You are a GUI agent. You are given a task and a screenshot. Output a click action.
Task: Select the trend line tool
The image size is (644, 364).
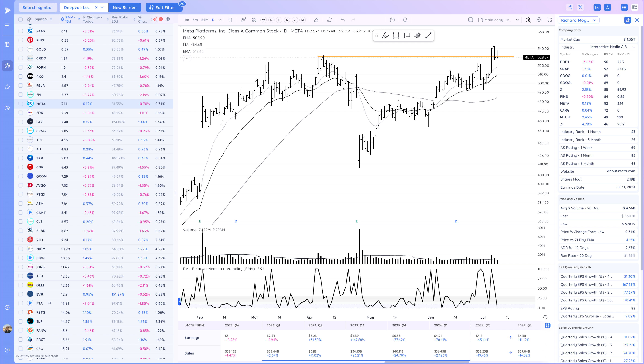pyautogui.click(x=428, y=36)
